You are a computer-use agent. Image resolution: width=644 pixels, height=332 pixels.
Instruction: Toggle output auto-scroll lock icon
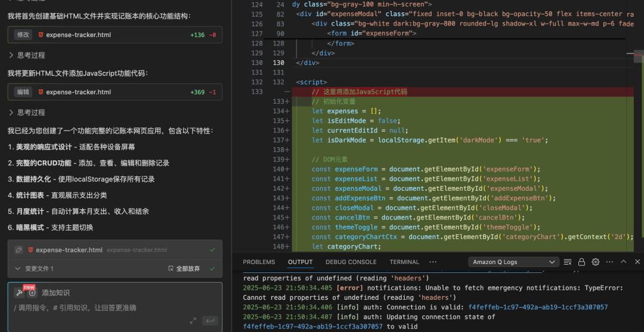(581, 262)
